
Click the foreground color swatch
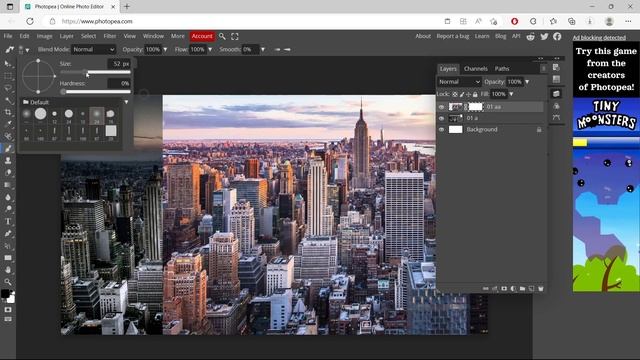coord(5,294)
